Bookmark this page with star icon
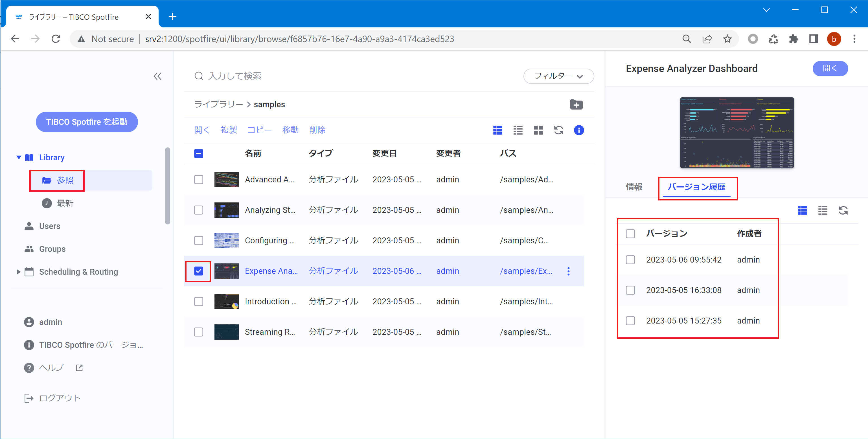 (727, 39)
